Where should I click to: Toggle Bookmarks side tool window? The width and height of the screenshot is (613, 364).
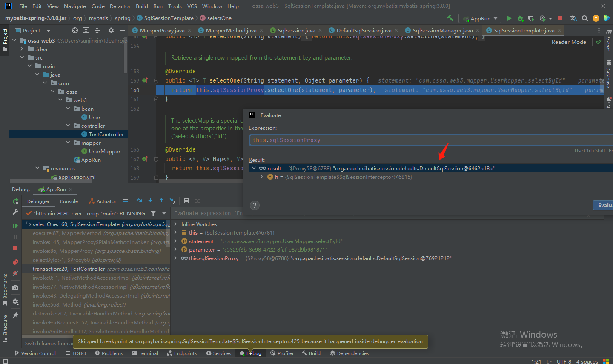[5, 289]
